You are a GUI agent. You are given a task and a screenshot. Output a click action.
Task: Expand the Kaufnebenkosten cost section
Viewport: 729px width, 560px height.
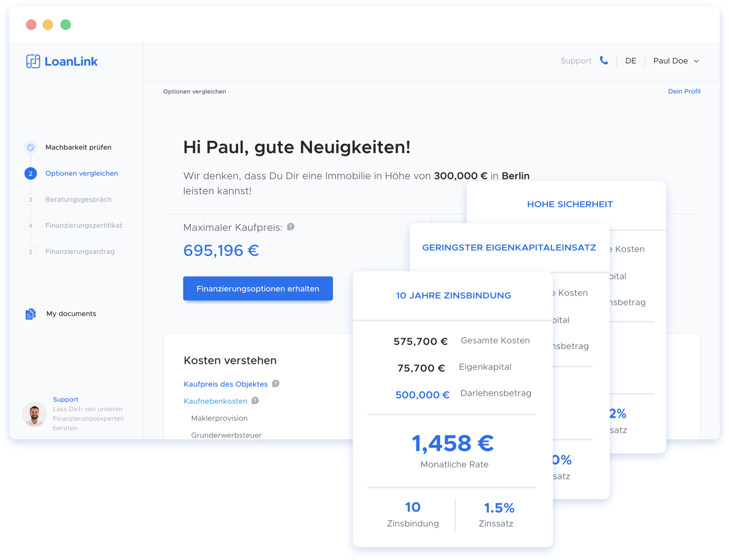coord(216,401)
